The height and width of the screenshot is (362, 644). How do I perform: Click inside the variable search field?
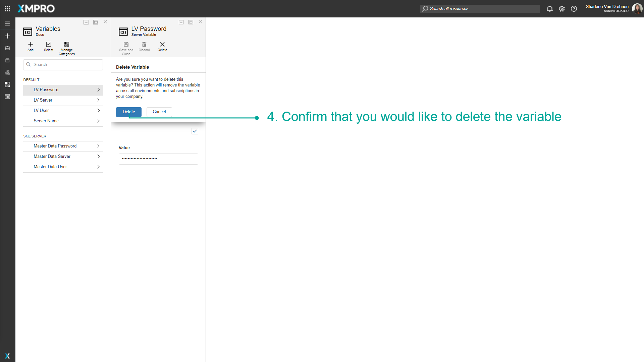click(x=63, y=64)
